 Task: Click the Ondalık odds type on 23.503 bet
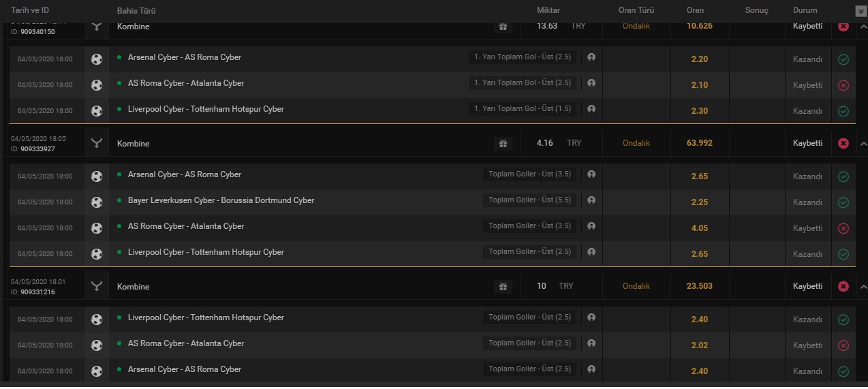point(636,286)
